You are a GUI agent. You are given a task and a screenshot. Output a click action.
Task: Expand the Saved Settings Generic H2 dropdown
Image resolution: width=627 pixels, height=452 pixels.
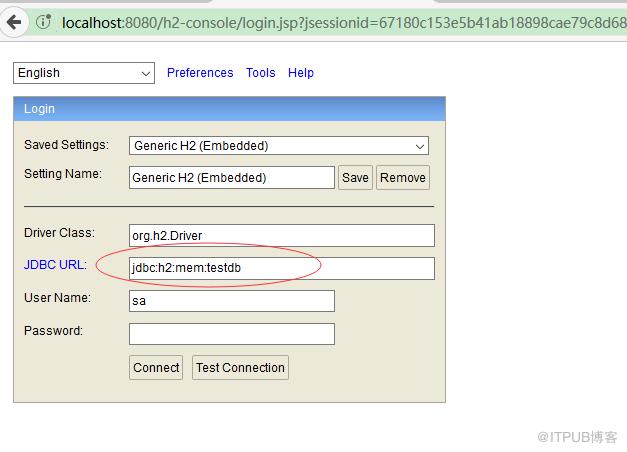point(279,146)
